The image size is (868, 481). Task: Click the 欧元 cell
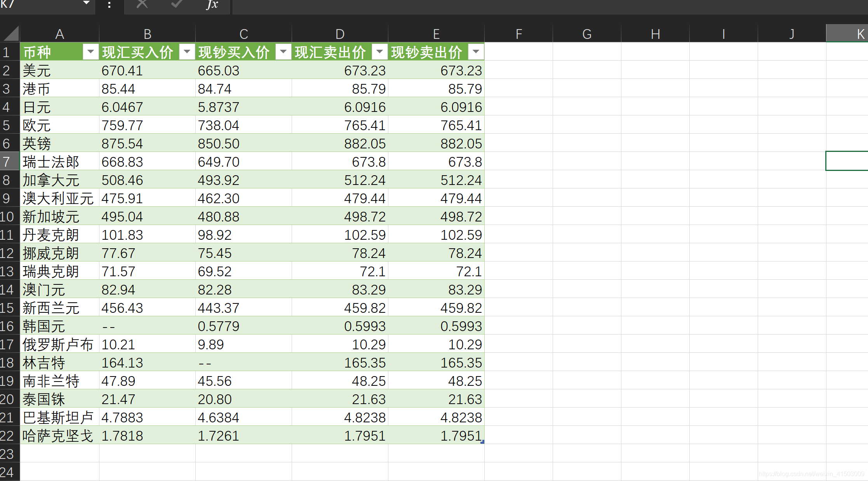[x=60, y=125]
